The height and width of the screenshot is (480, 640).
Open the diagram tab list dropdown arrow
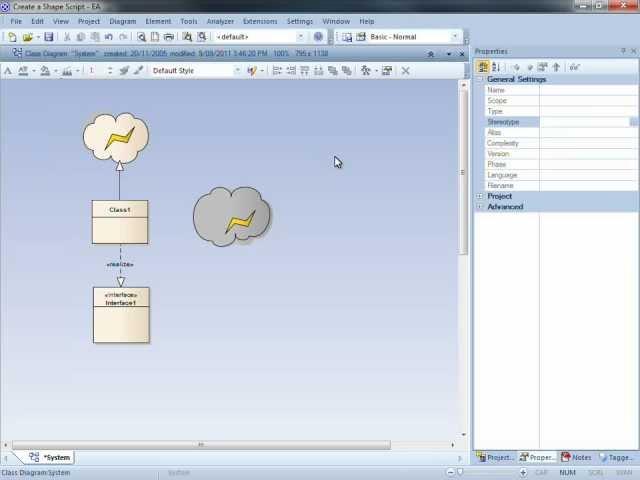point(449,54)
